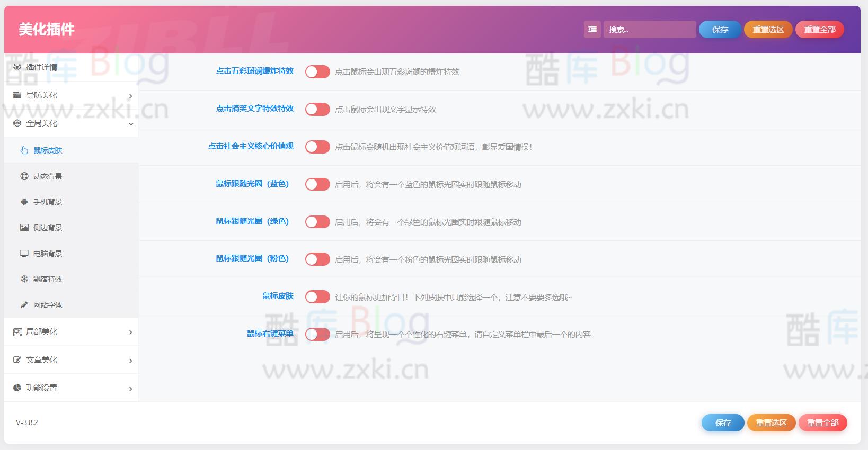Click the V-3.8.2 version text
Image resolution: width=868 pixels, height=450 pixels.
[27, 422]
